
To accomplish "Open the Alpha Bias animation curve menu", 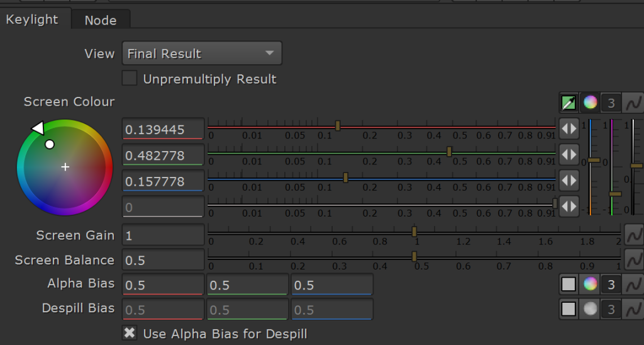I will (x=633, y=284).
